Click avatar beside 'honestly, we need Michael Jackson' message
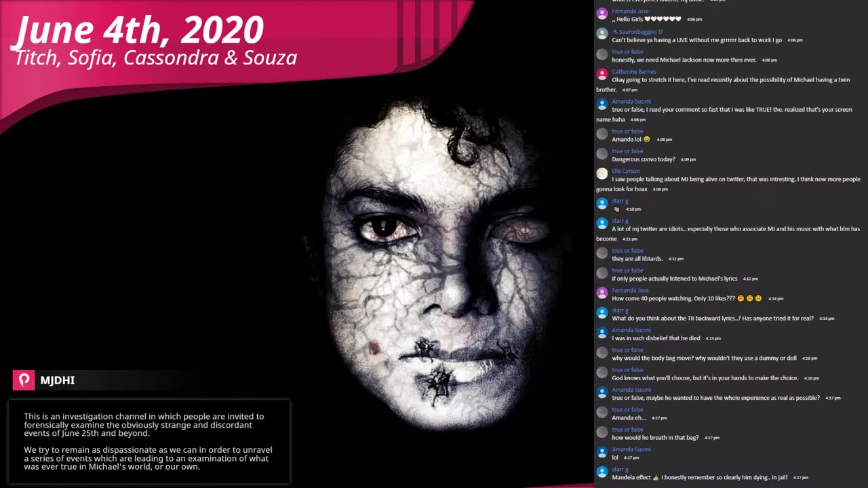The width and height of the screenshot is (868, 488). (602, 54)
